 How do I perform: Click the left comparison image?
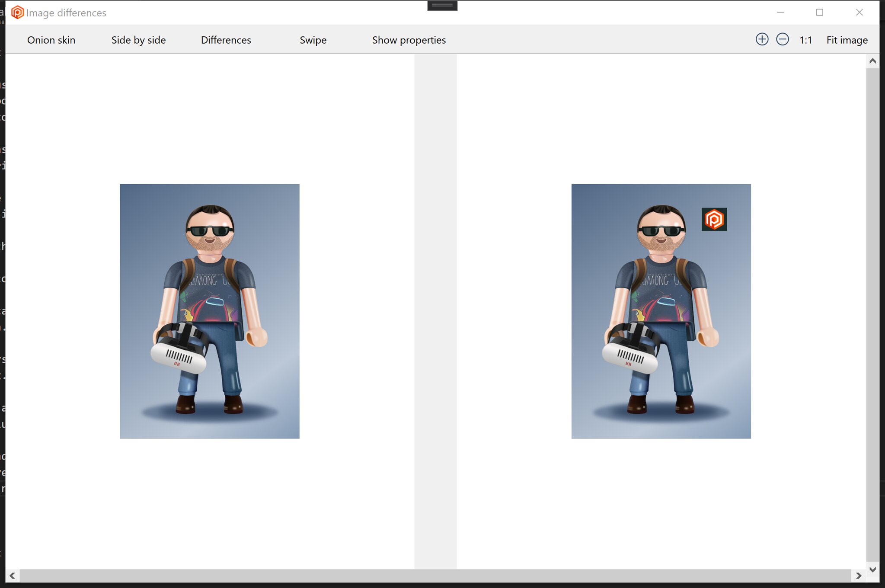pyautogui.click(x=210, y=311)
